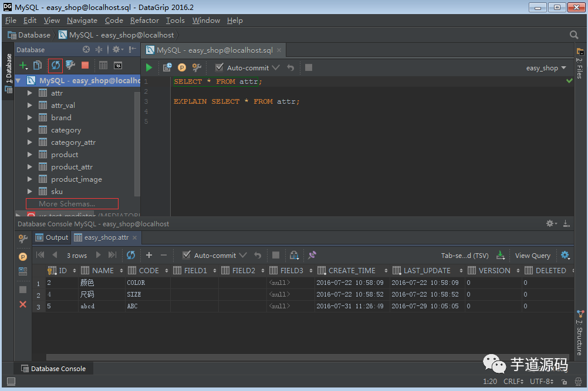Click the pin tab icon in results toolbar

click(312, 255)
